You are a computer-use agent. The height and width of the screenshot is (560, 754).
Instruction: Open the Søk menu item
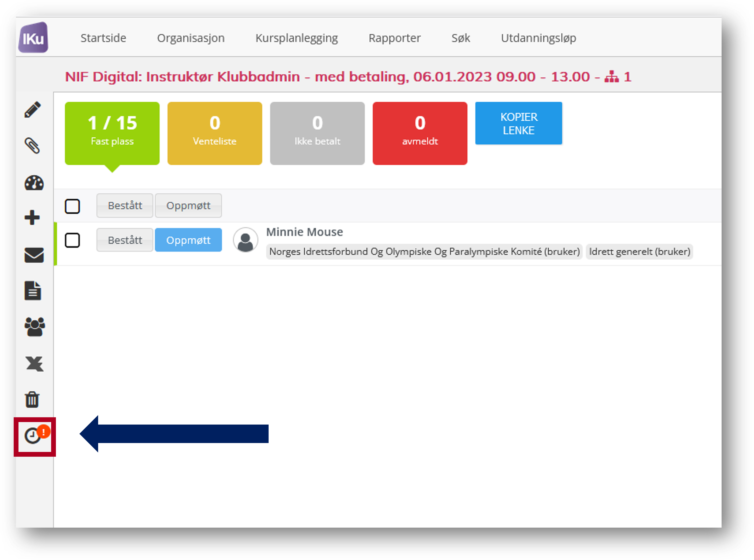461,38
